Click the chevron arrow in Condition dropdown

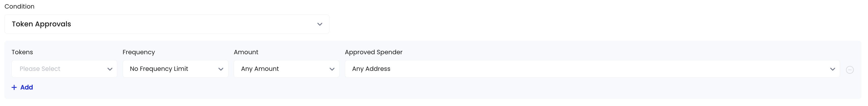pyautogui.click(x=319, y=24)
